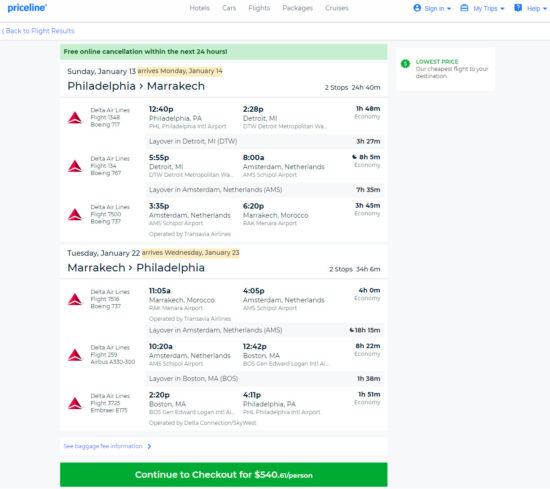Click '2 Stops 24h 40m' trip summary
Image resolution: width=550 pixels, height=489 pixels.
coord(352,87)
